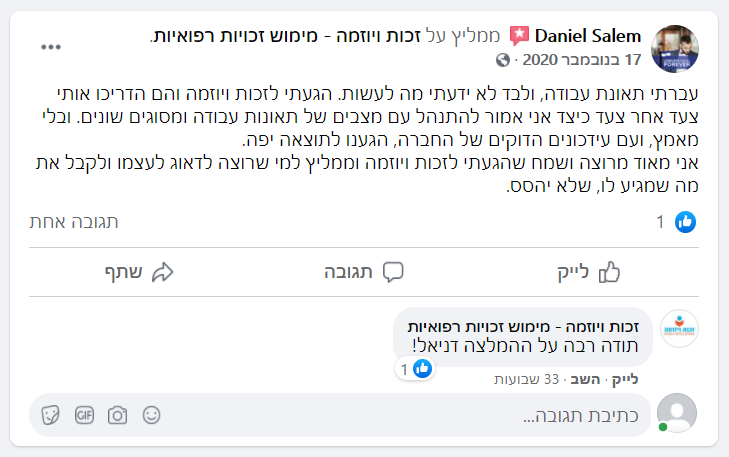Click the 17 בנובמבר 2020 date link
The image size is (729, 457).
click(x=582, y=60)
